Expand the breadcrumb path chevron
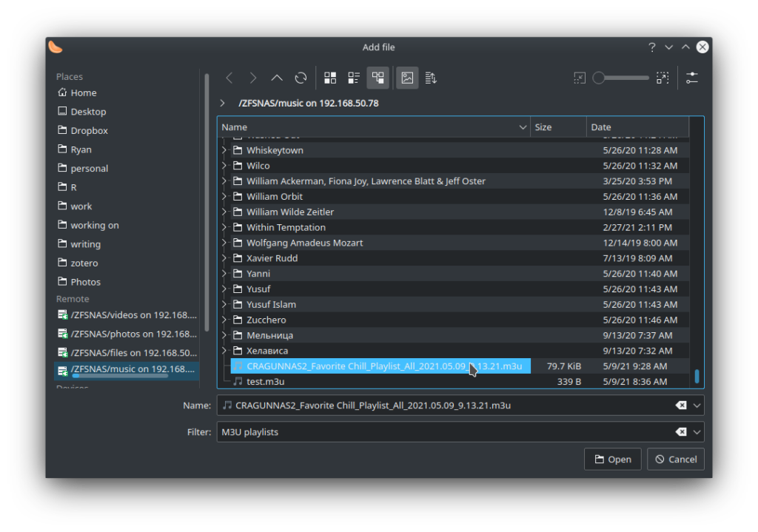758x532 pixels. click(x=222, y=103)
